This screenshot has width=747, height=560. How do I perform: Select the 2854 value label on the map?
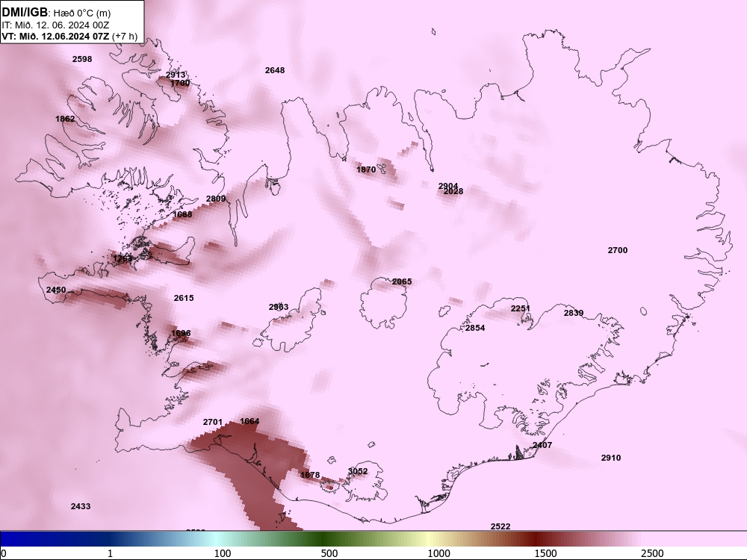(x=475, y=328)
